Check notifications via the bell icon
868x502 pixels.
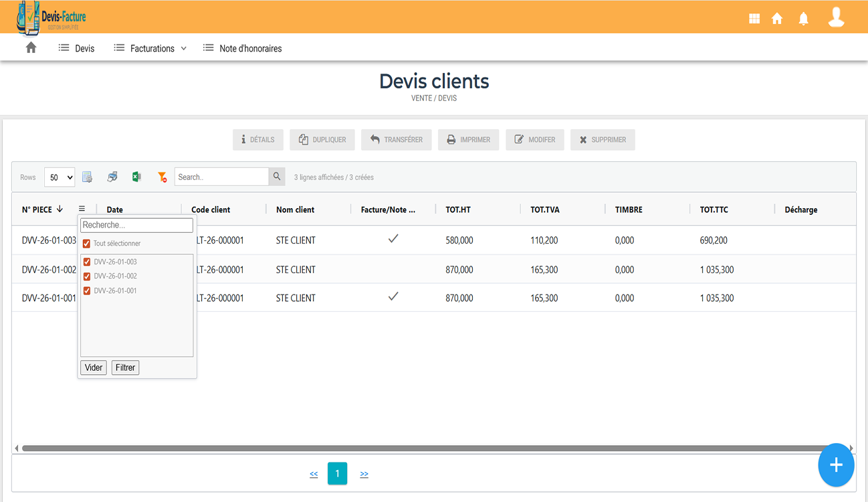(x=803, y=18)
